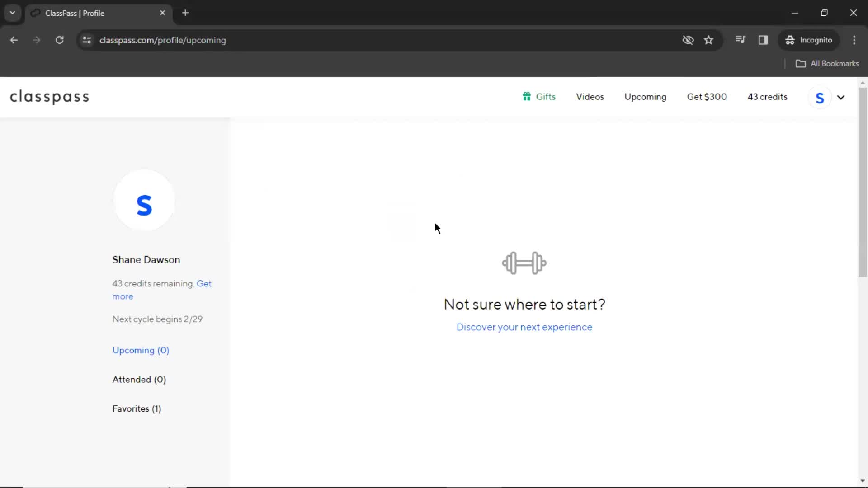Click the large S profile picture

[144, 200]
